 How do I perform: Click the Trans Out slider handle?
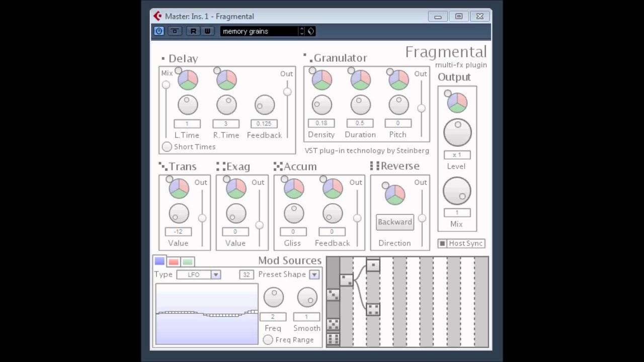(x=202, y=218)
